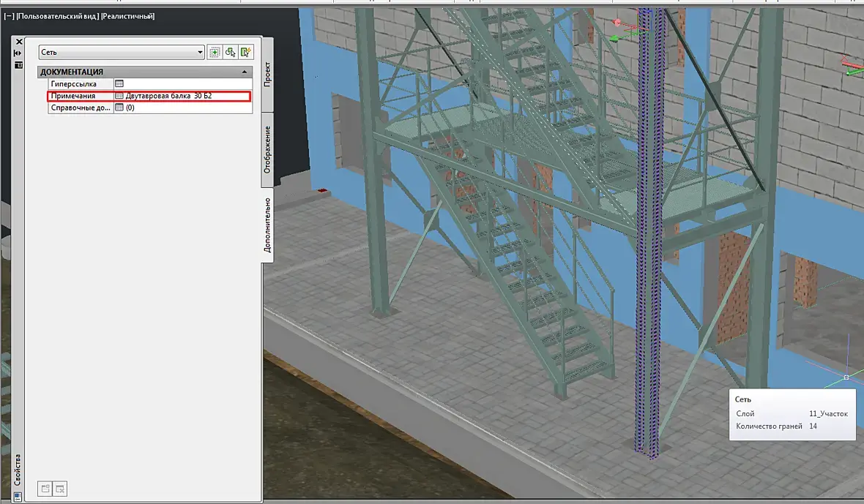The width and height of the screenshot is (864, 504).
Task: Edit the Примечания field value
Action: tap(182, 96)
